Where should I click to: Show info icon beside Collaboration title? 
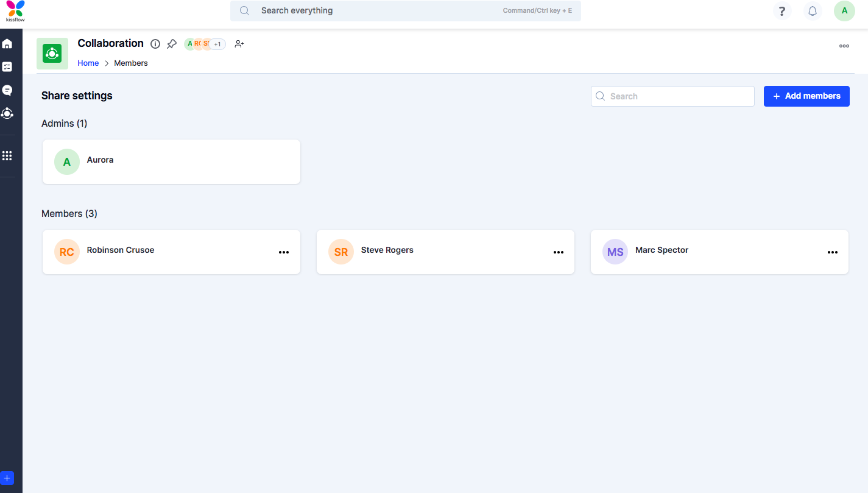pyautogui.click(x=155, y=44)
